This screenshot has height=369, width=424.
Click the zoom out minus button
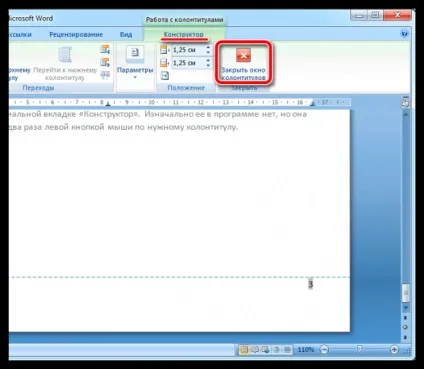coord(324,350)
